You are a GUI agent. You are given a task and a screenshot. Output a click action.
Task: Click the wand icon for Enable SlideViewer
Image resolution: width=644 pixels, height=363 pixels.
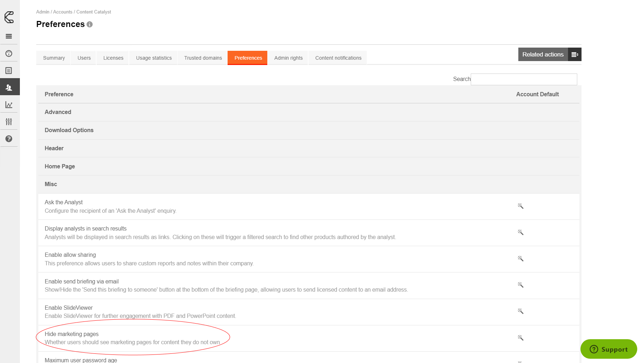pos(520,311)
